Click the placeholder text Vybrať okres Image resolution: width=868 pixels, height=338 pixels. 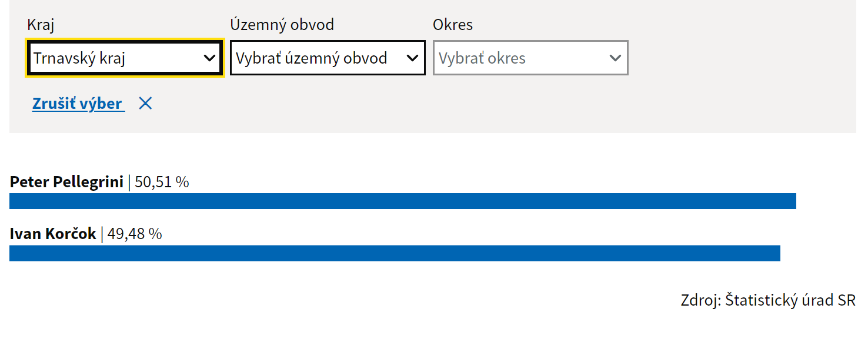[482, 58]
